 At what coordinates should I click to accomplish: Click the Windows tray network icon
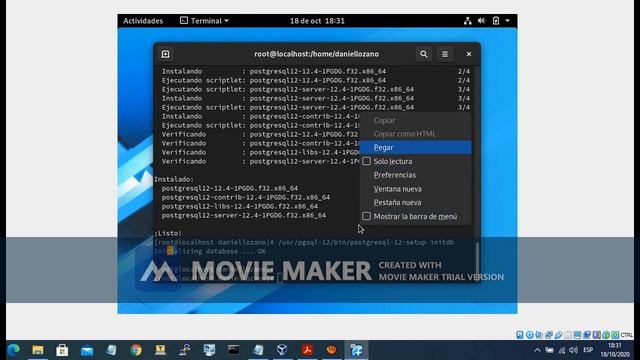[562, 350]
